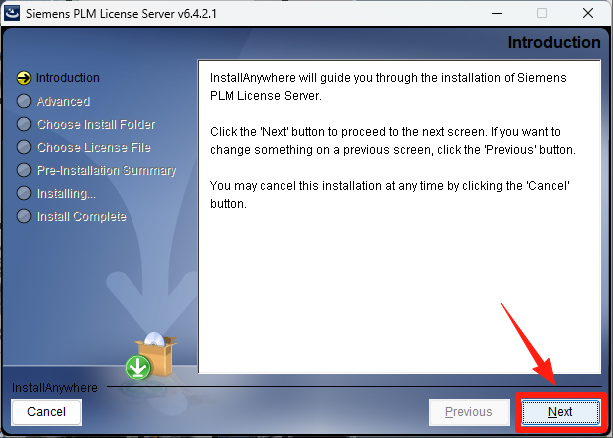Screen dimensions: 613x438
Task: Click the circle icon next to Choose License File
Action: click(x=24, y=147)
